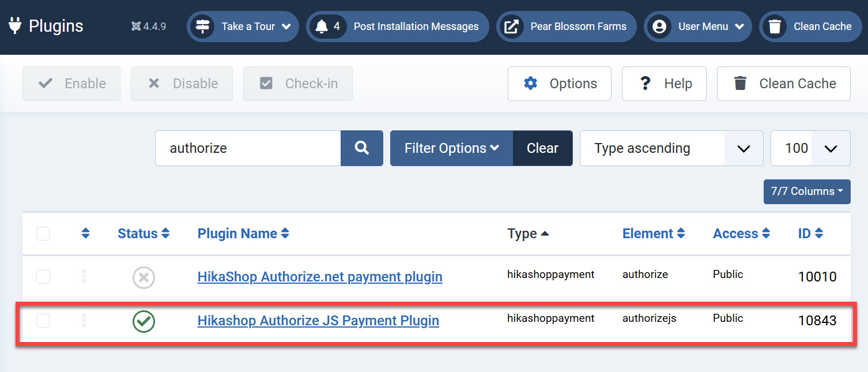The width and height of the screenshot is (868, 372).
Task: Open the Take a Tour menu
Action: pyautogui.click(x=243, y=27)
